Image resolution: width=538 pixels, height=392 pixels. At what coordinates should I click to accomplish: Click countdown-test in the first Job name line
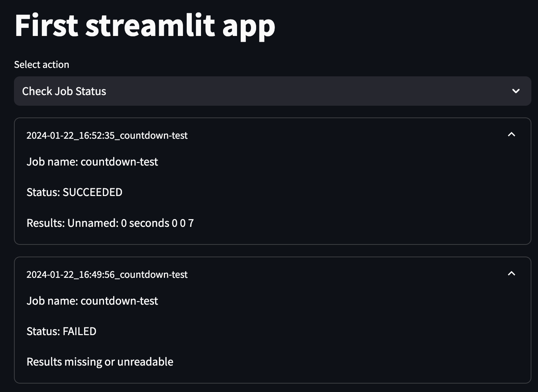pyautogui.click(x=119, y=162)
